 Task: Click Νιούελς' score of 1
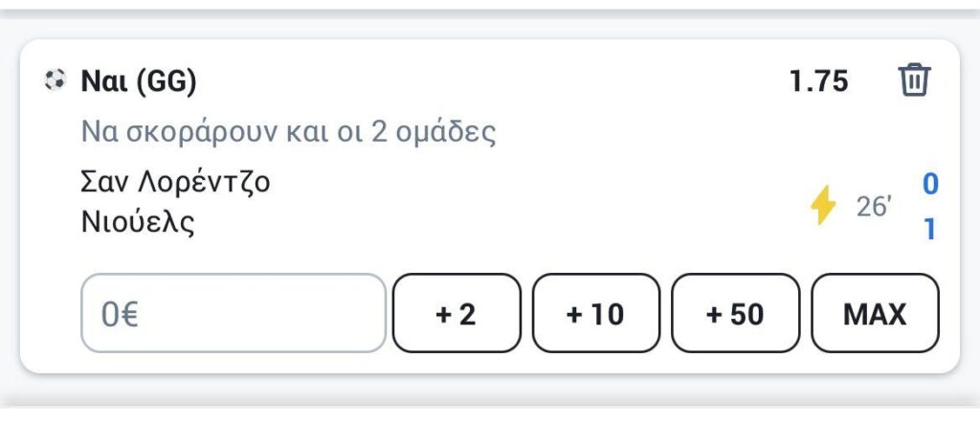[x=930, y=230]
